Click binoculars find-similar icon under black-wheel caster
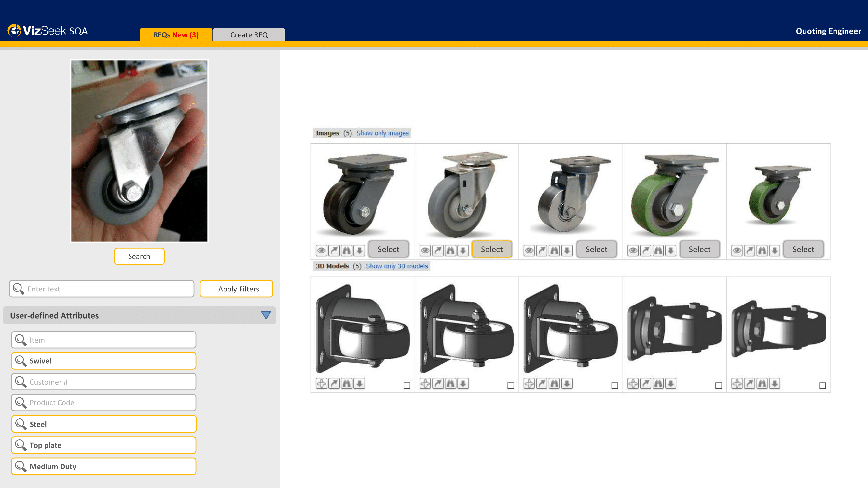 click(x=347, y=250)
